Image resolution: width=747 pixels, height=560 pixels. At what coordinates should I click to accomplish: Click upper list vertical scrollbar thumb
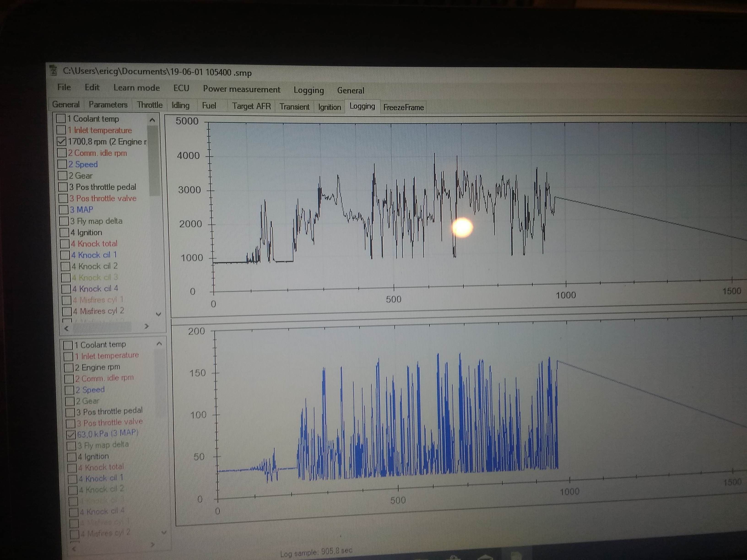[x=154, y=160]
